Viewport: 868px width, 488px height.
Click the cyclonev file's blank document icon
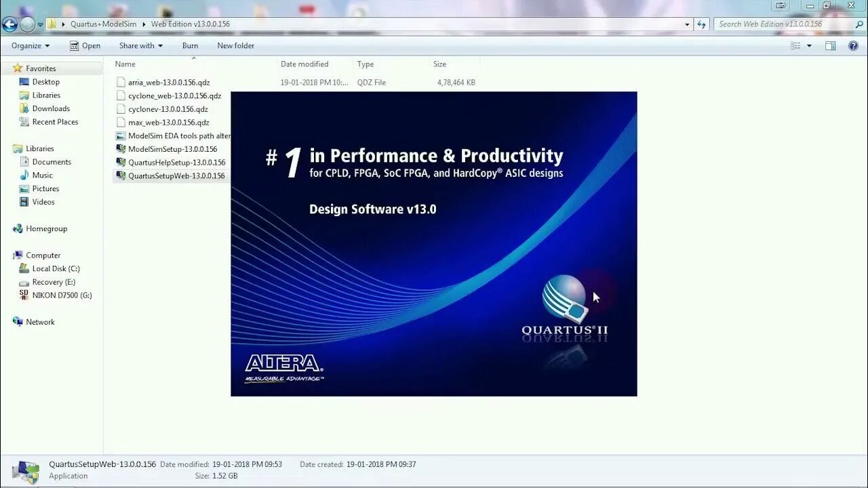pos(121,109)
